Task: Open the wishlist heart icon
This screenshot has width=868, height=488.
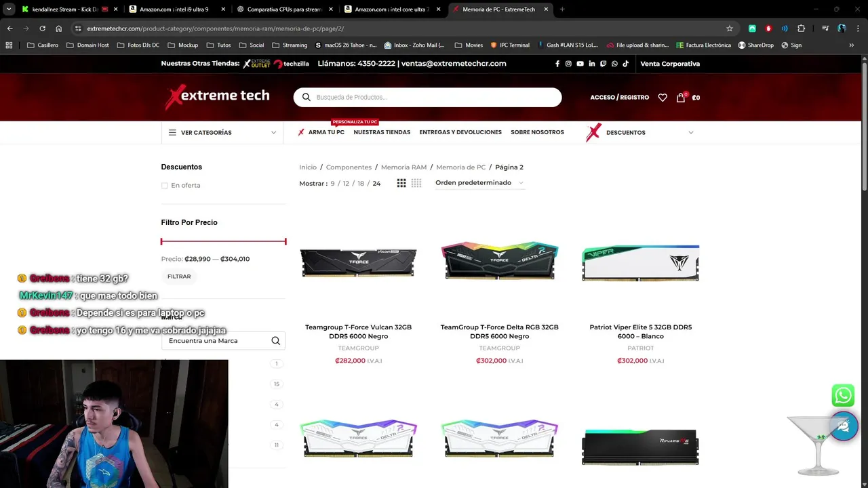Action: click(663, 98)
